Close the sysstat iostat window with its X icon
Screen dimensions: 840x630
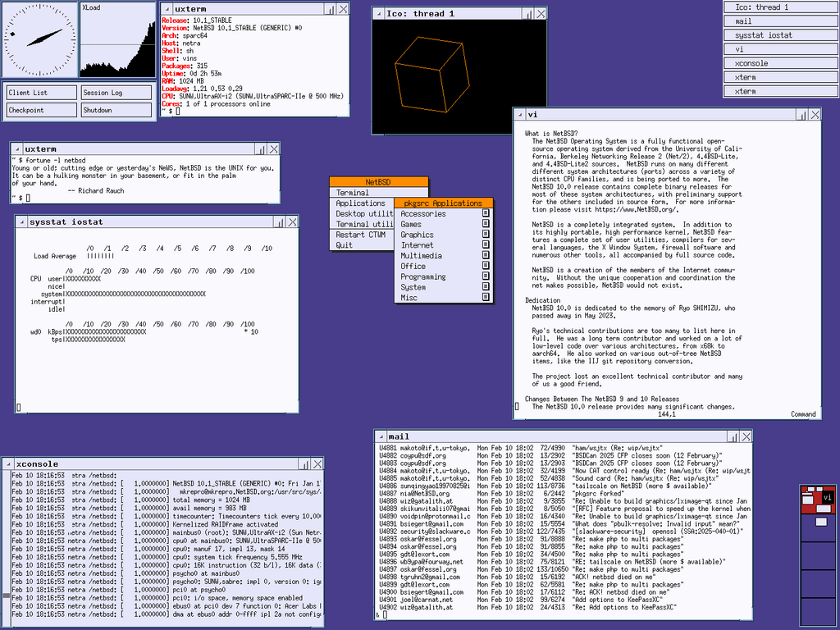point(292,221)
